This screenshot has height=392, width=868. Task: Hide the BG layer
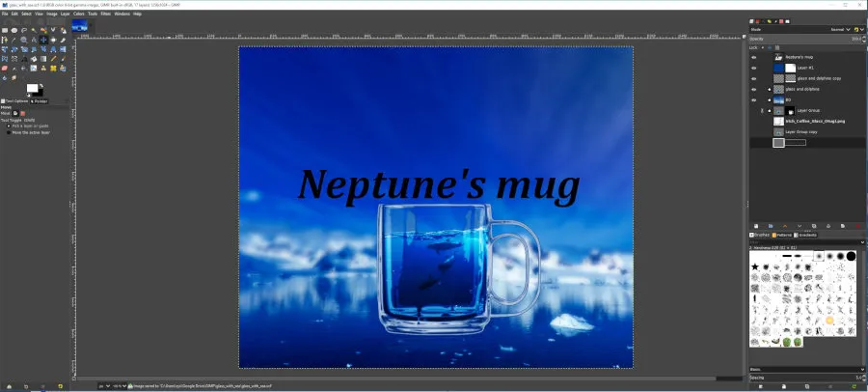753,99
